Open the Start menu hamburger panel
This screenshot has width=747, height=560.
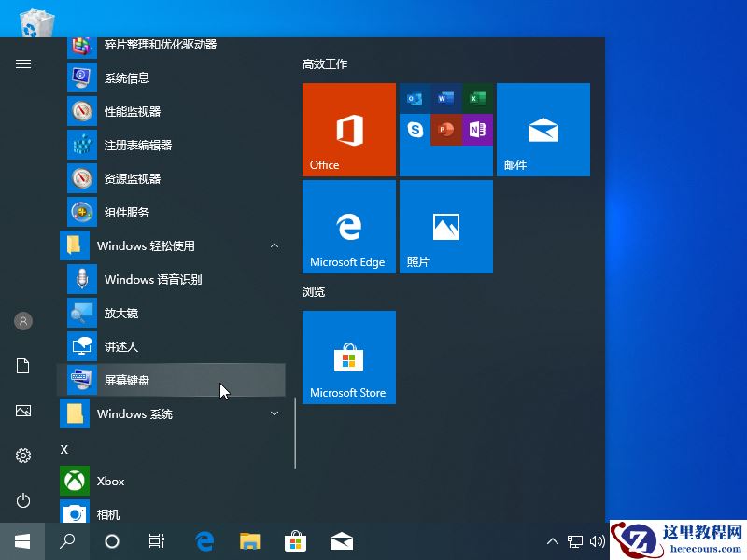(x=22, y=64)
